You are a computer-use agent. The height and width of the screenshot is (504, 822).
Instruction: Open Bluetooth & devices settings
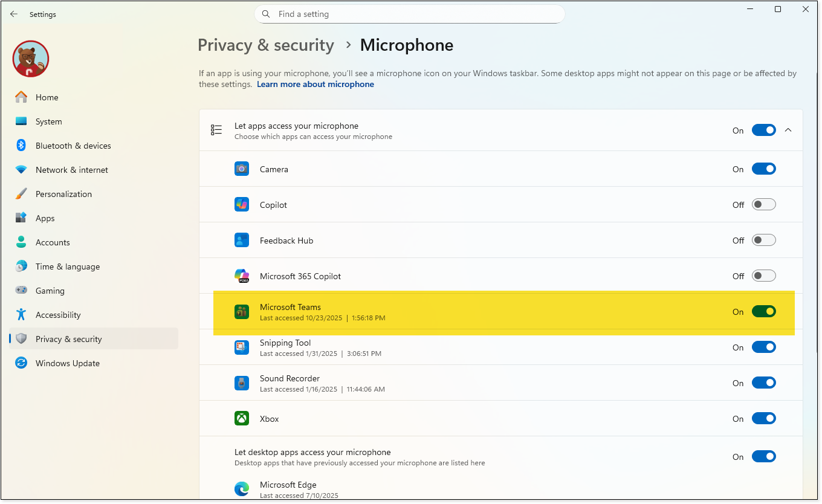73,146
